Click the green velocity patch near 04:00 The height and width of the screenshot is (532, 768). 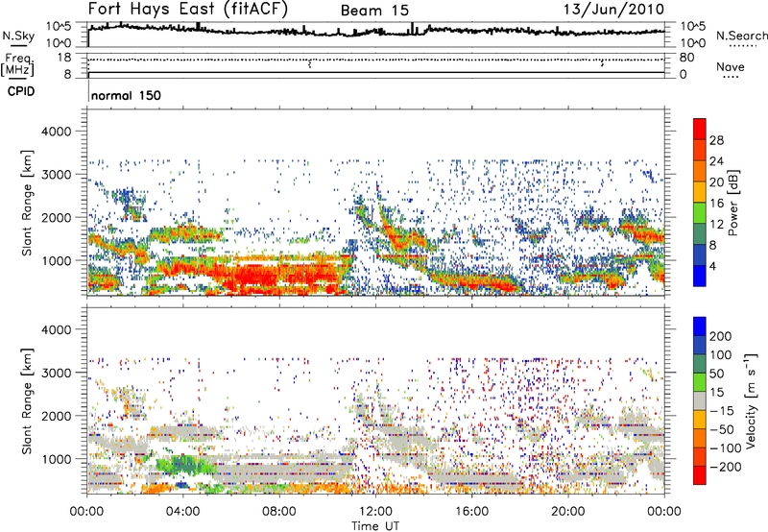[x=183, y=465]
